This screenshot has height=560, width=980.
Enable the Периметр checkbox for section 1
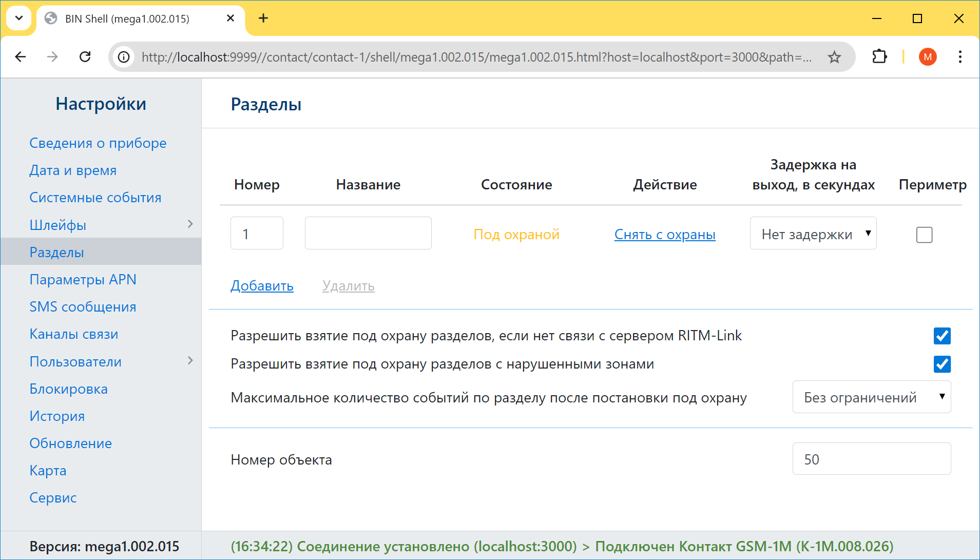click(924, 235)
